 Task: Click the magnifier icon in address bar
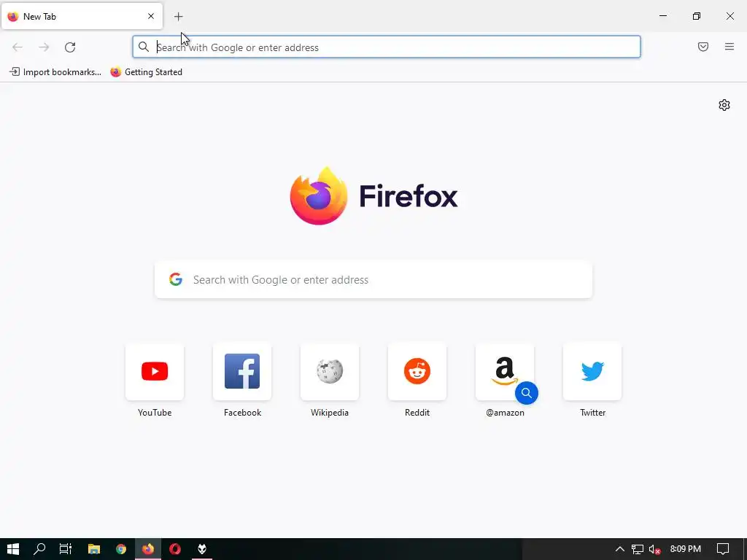[144, 47]
